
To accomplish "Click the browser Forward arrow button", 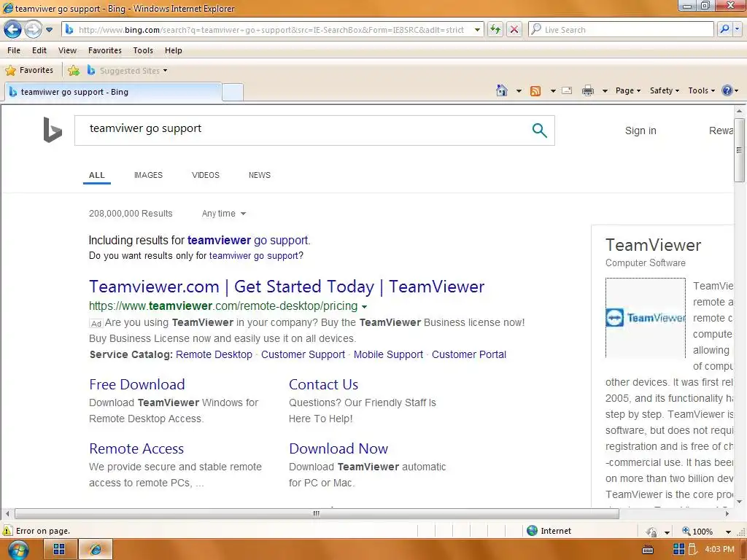I will click(33, 29).
